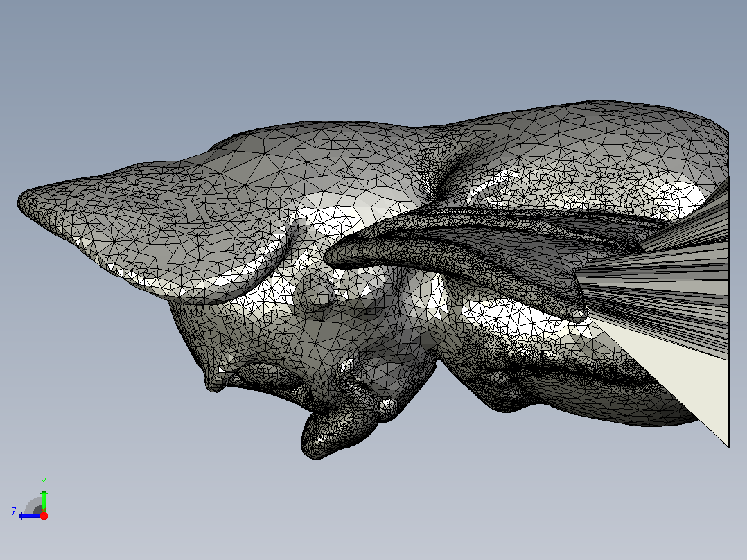Click the blue Z axis arrow of the triad
The height and width of the screenshot is (560, 747).
[29, 516]
